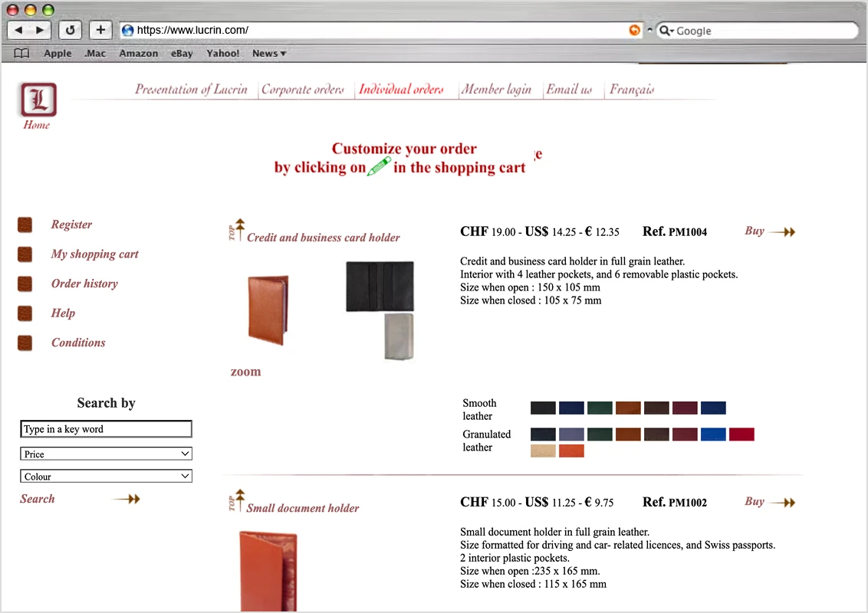
Task: Click Small document holder title
Action: [303, 508]
